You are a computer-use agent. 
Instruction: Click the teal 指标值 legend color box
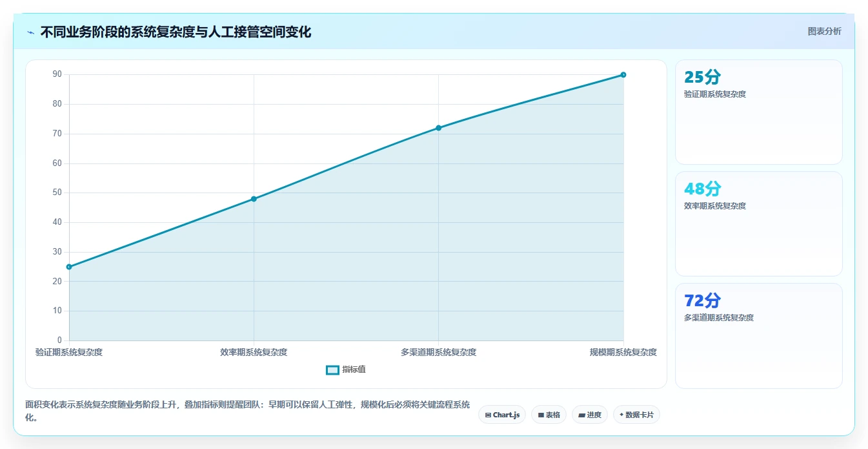point(332,370)
